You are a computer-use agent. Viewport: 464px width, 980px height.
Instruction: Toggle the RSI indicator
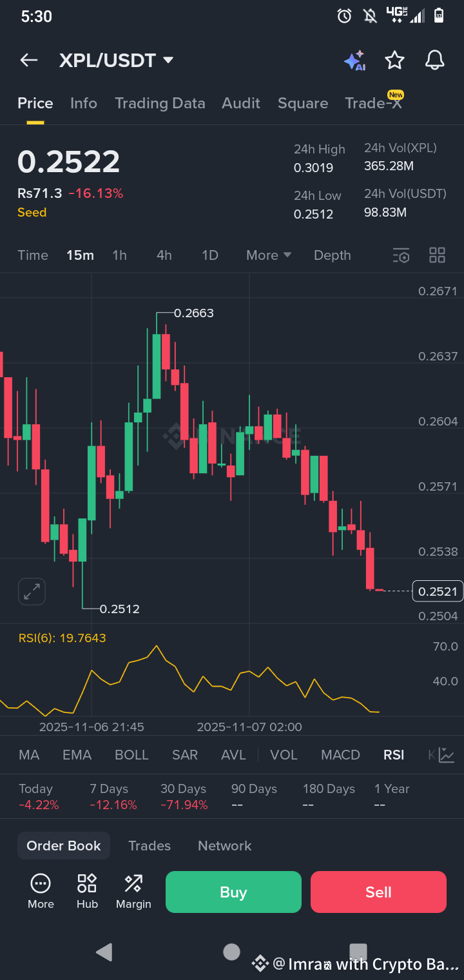tap(394, 755)
